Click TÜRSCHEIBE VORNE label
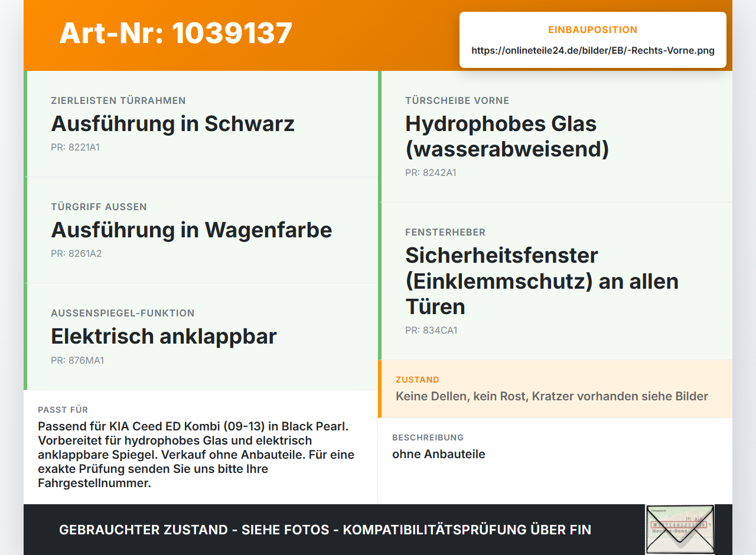 pos(457,100)
